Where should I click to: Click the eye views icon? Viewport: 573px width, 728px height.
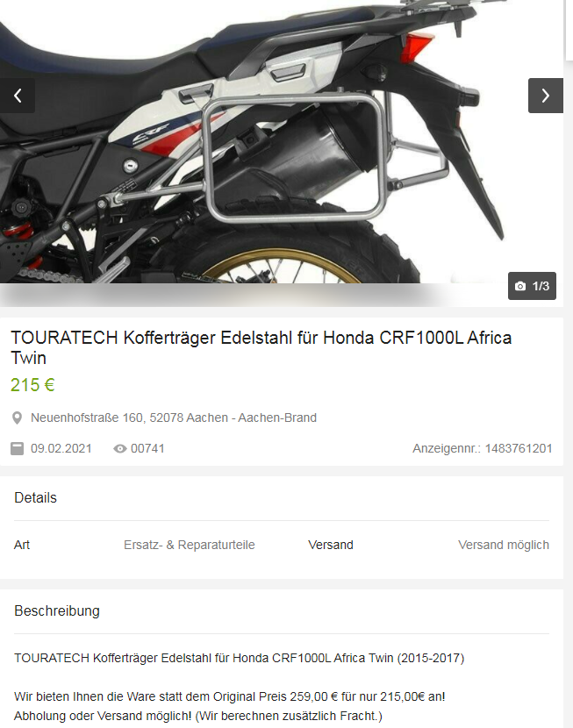pos(120,448)
